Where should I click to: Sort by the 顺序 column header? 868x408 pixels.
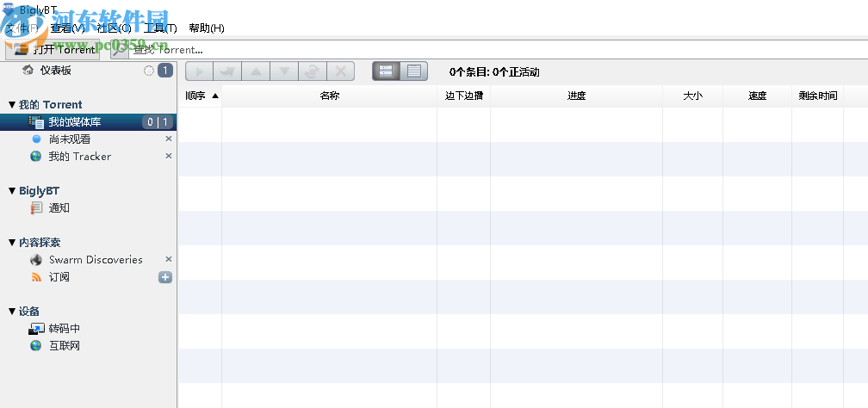(x=201, y=96)
